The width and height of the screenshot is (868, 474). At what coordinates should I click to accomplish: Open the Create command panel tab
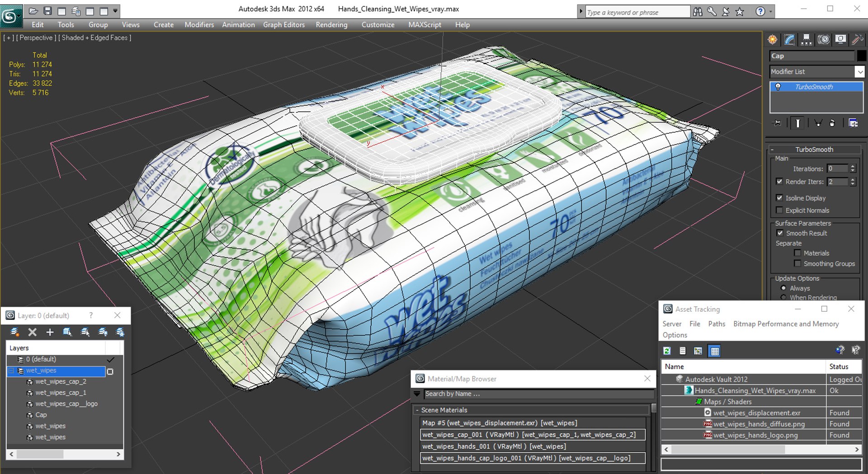coord(773,40)
